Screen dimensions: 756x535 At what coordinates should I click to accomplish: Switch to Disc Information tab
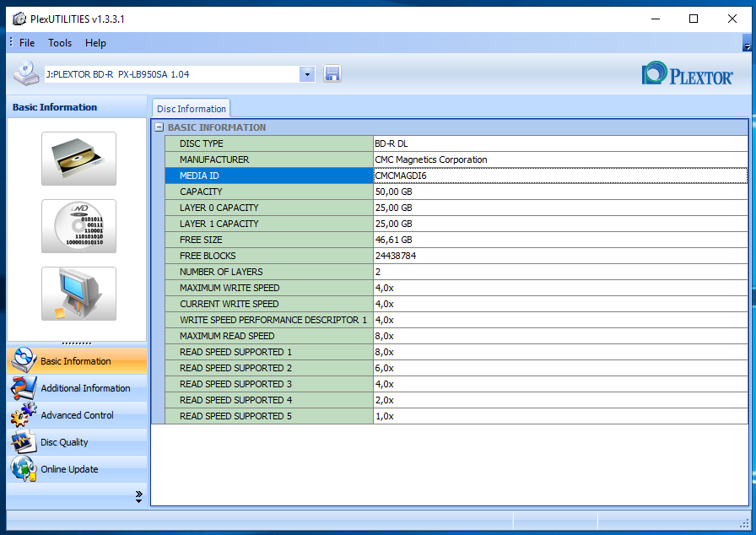[x=192, y=109]
